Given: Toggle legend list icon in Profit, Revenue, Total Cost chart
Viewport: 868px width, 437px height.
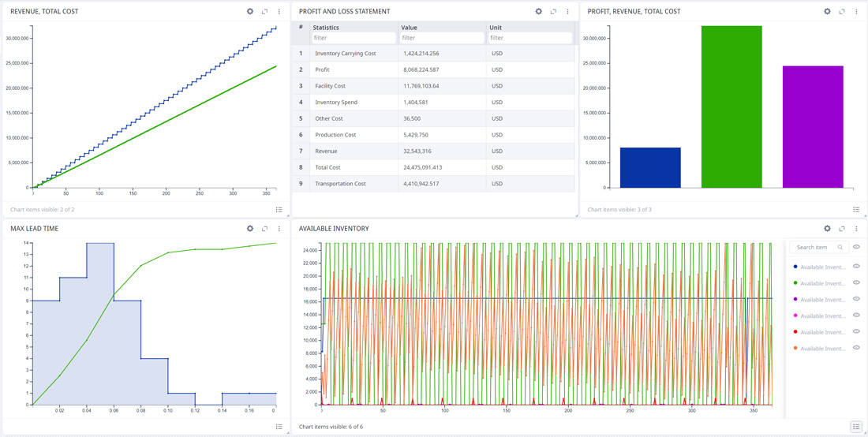Looking at the screenshot, I should 856,210.
